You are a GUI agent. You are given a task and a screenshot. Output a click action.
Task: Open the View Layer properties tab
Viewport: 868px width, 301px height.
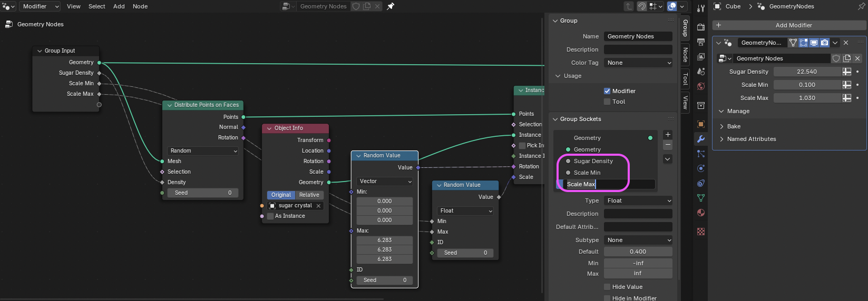(700, 57)
